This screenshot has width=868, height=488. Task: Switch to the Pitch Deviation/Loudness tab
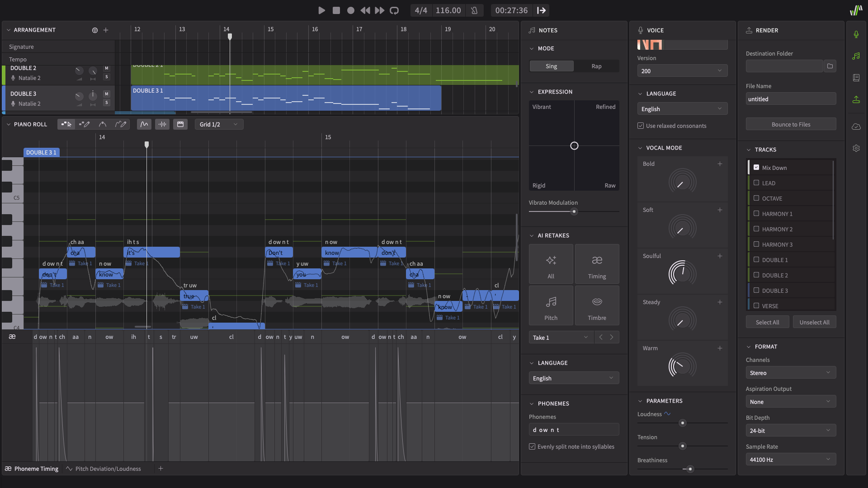coord(108,469)
